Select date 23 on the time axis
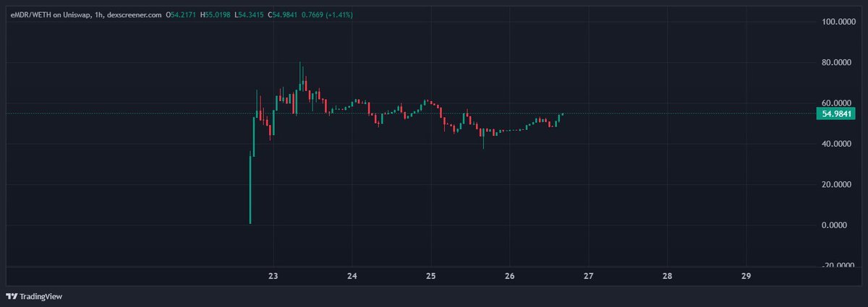Screen dimensions: 868x307 (273, 276)
